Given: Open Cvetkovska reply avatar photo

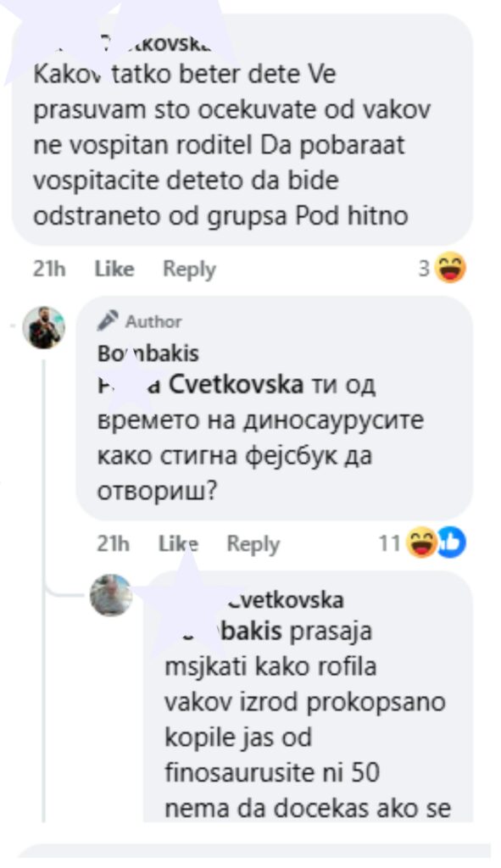Looking at the screenshot, I should [x=111, y=596].
